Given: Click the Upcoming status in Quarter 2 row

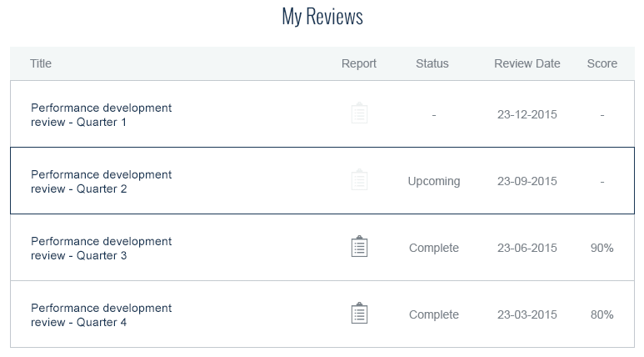Looking at the screenshot, I should pos(434,181).
